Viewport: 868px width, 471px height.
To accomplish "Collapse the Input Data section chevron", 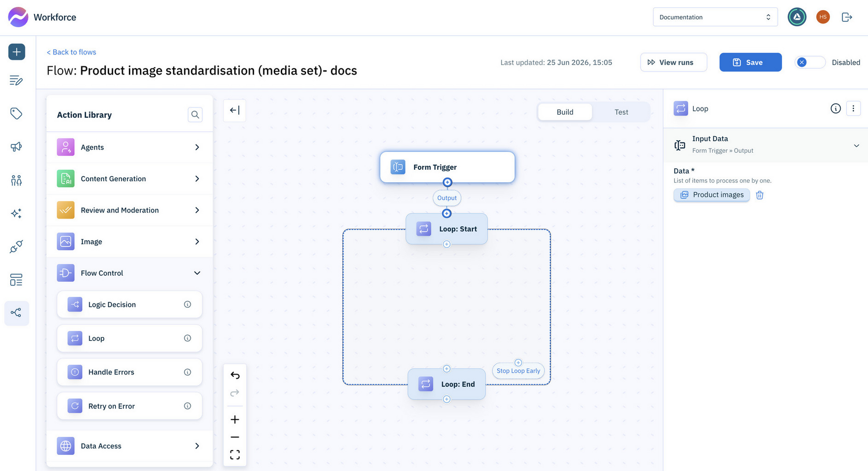I will [856, 146].
